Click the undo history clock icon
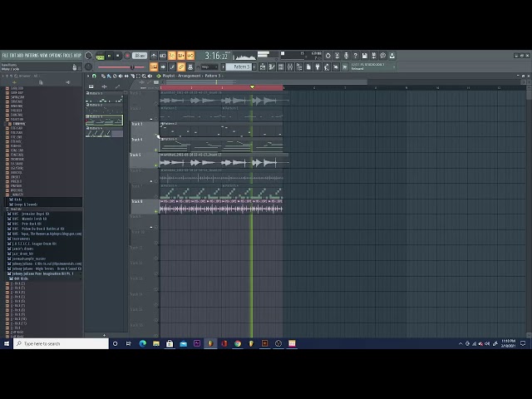The width and height of the screenshot is (532, 399). click(x=328, y=56)
